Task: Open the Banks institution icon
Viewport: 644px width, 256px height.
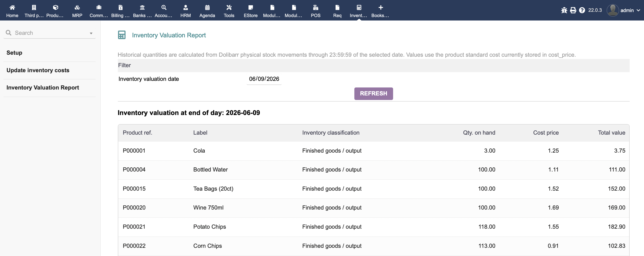Action: [x=142, y=8]
